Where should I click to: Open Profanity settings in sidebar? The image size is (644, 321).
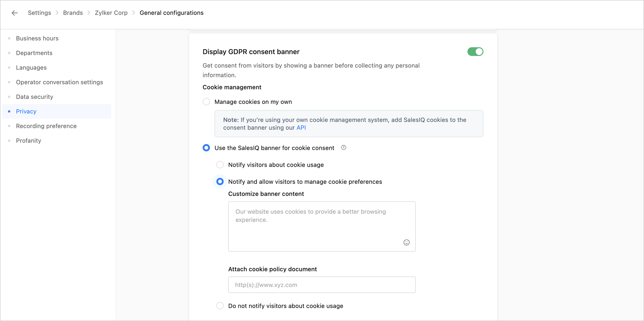pos(29,141)
